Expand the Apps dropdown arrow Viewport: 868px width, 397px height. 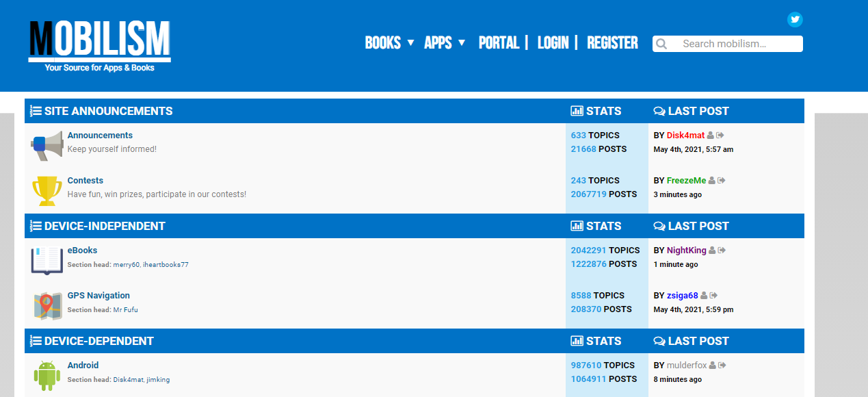tap(462, 42)
